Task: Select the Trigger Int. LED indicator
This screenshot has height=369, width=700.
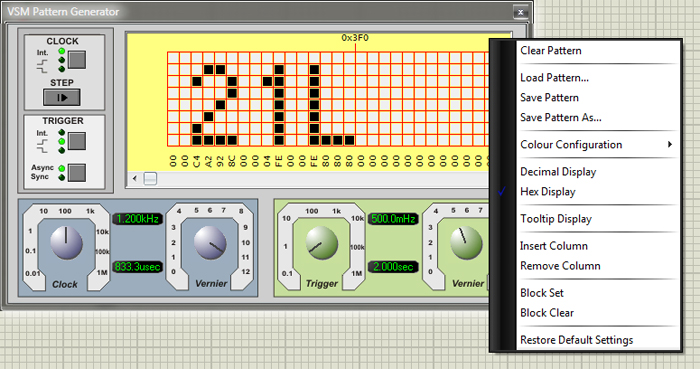Action: [62, 133]
